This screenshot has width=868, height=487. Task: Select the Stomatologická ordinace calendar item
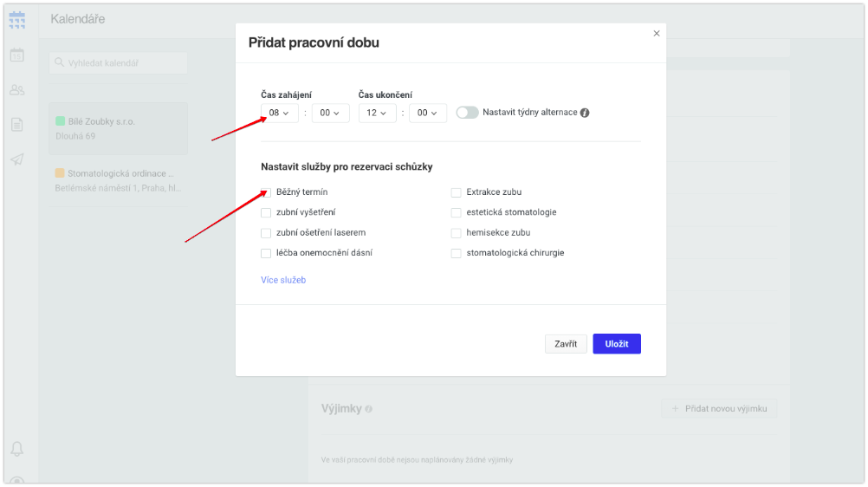(x=118, y=180)
